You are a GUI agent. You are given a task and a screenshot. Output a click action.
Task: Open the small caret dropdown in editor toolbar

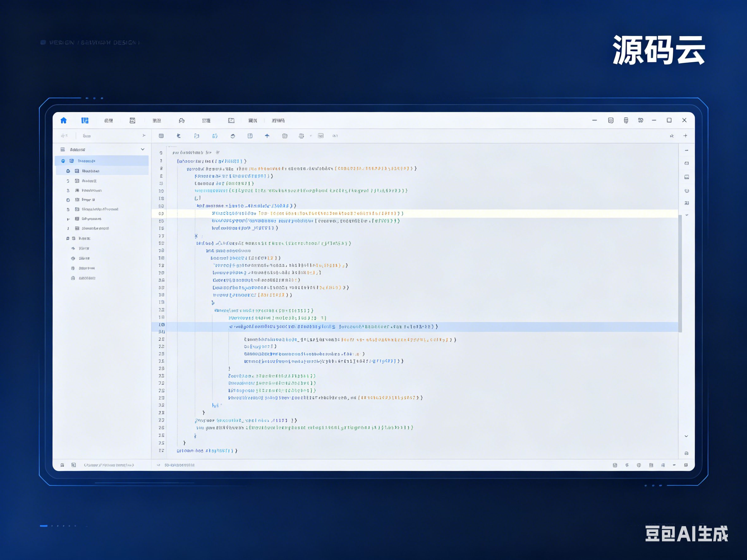311,136
